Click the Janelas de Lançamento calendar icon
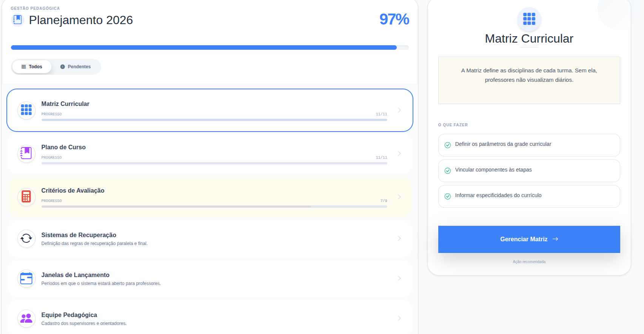This screenshot has width=644, height=334. pos(26,278)
